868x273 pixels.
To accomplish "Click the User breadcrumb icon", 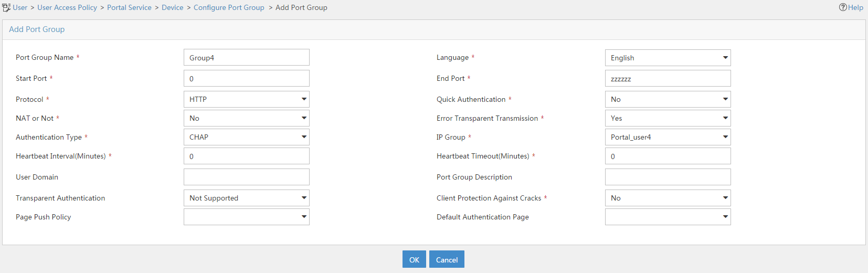I will click(x=6, y=7).
